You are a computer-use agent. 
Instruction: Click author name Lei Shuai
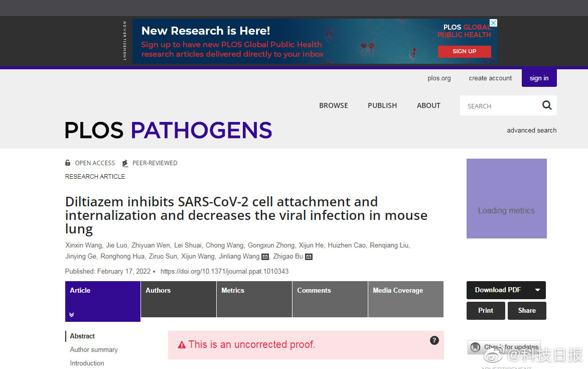coord(188,245)
